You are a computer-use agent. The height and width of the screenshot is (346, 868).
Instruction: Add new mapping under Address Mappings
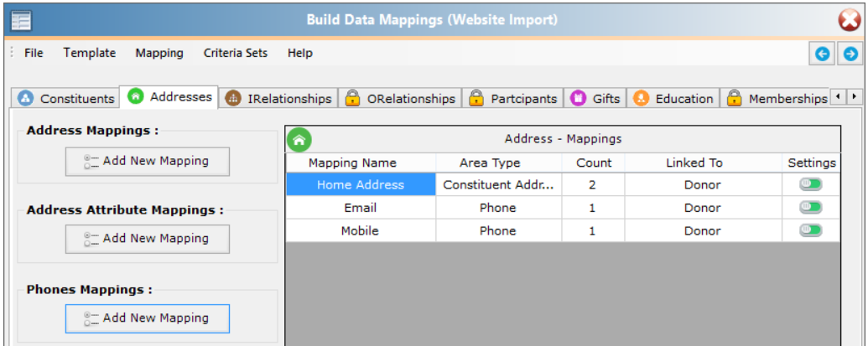pos(147,161)
